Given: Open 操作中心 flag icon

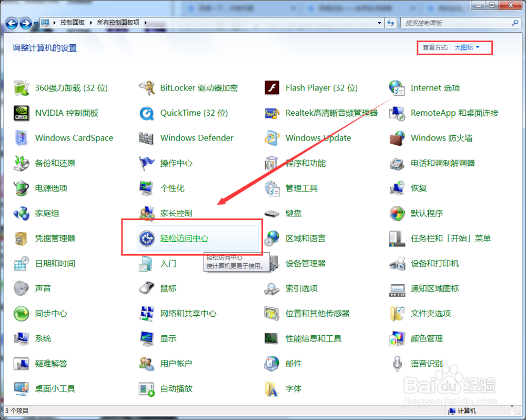Looking at the screenshot, I should (x=147, y=163).
